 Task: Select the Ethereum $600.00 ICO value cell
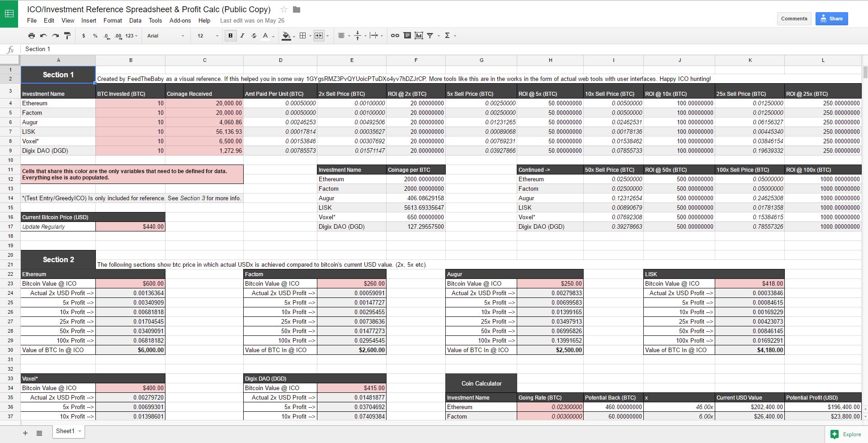click(131, 283)
